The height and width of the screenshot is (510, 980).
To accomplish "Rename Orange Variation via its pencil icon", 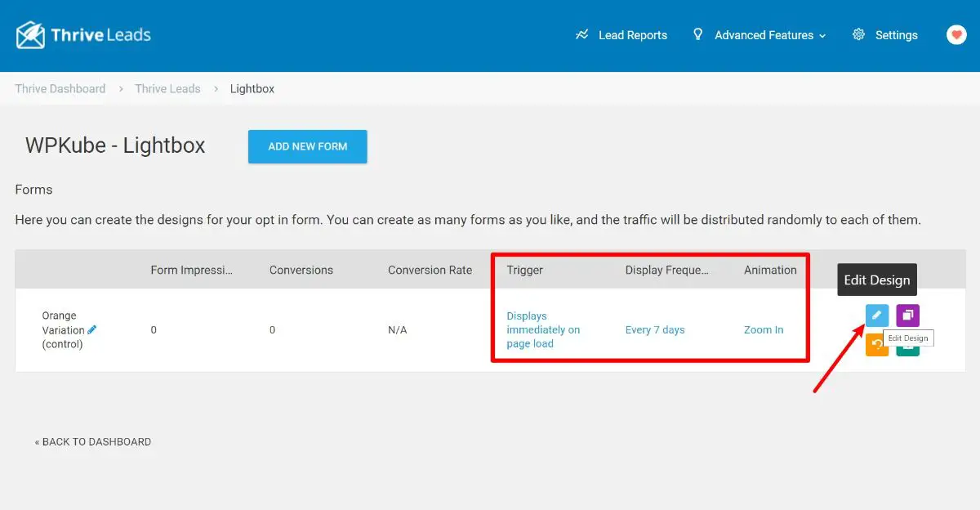I will click(92, 329).
